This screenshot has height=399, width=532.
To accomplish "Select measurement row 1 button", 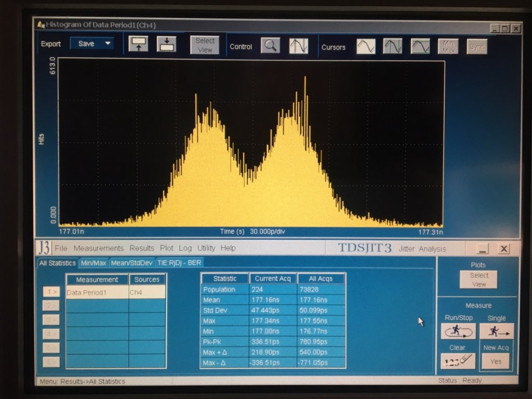I will click(51, 292).
